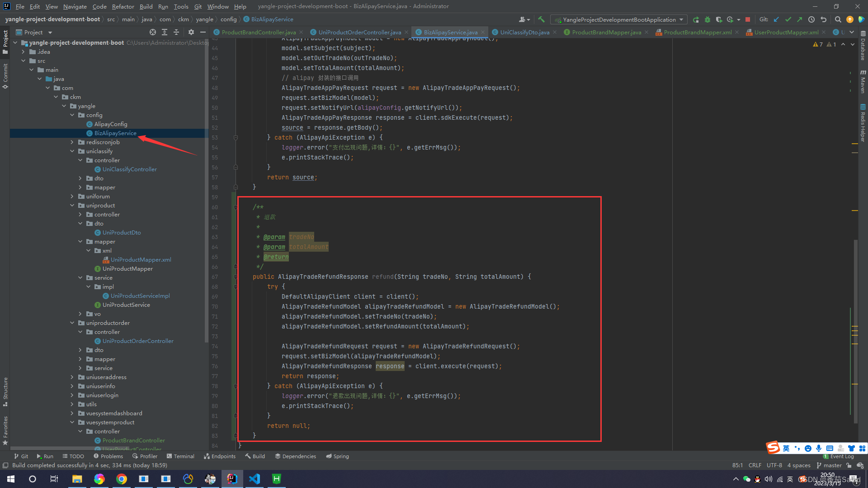Expand the .idea folder
The image size is (868, 488).
(x=24, y=52)
